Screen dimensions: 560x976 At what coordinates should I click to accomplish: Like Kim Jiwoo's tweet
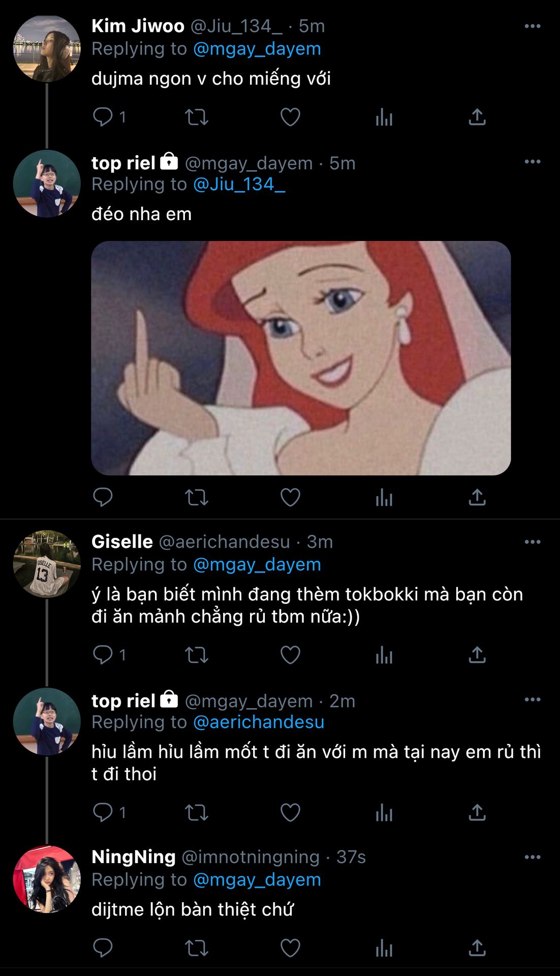[x=290, y=117]
